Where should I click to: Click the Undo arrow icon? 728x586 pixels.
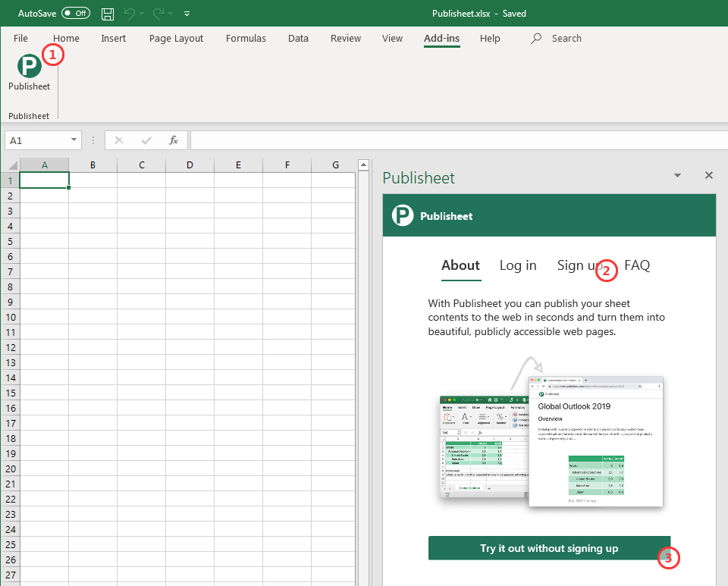click(130, 14)
